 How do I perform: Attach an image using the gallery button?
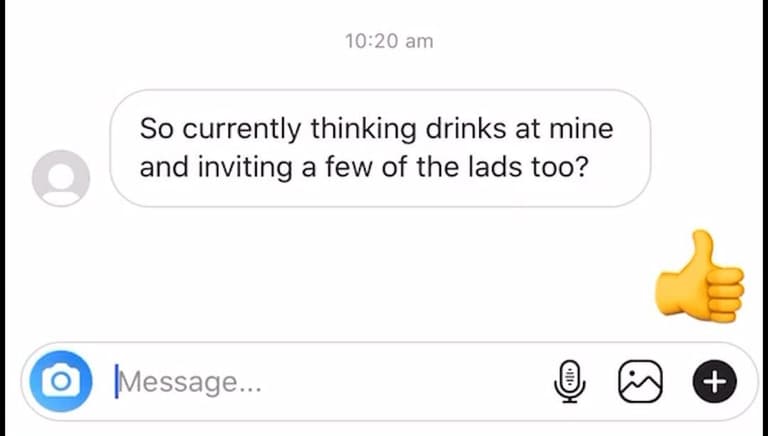point(640,381)
